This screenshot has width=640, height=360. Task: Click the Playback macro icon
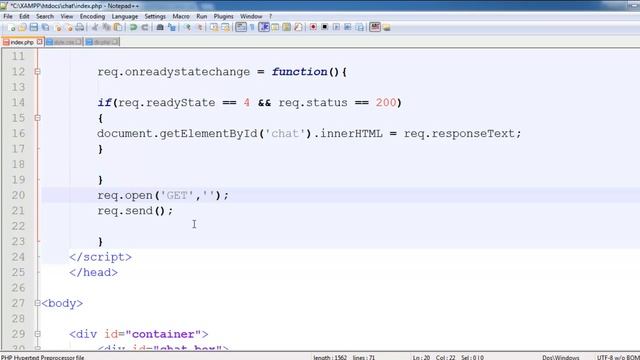click(336, 27)
